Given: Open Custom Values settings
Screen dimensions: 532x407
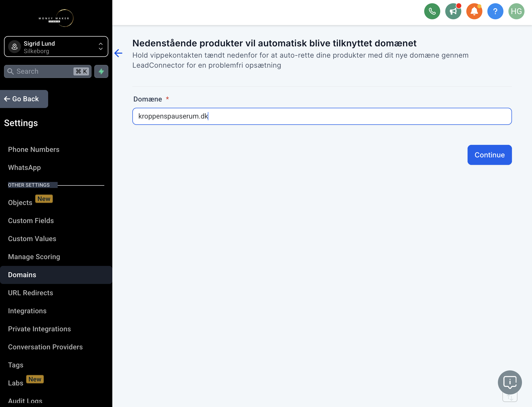Looking at the screenshot, I should pyautogui.click(x=32, y=239).
